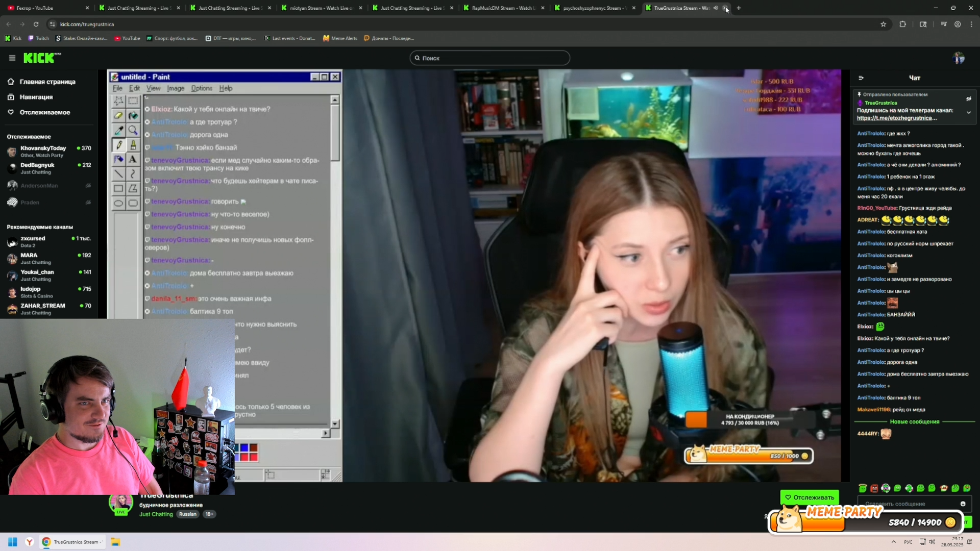Open the browser Extensions menu
This screenshot has width=980, height=551.
pyautogui.click(x=902, y=24)
